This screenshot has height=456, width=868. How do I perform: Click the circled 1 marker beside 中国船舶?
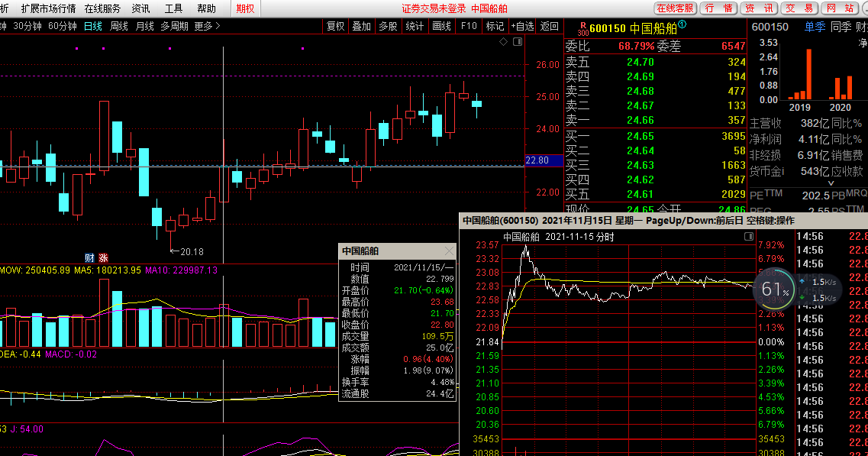pos(682,24)
